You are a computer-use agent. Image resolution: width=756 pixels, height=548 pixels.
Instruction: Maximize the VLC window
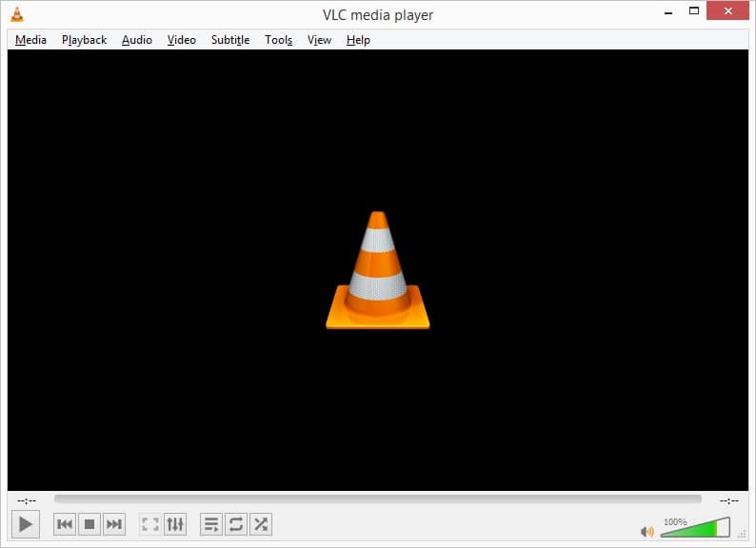click(694, 11)
